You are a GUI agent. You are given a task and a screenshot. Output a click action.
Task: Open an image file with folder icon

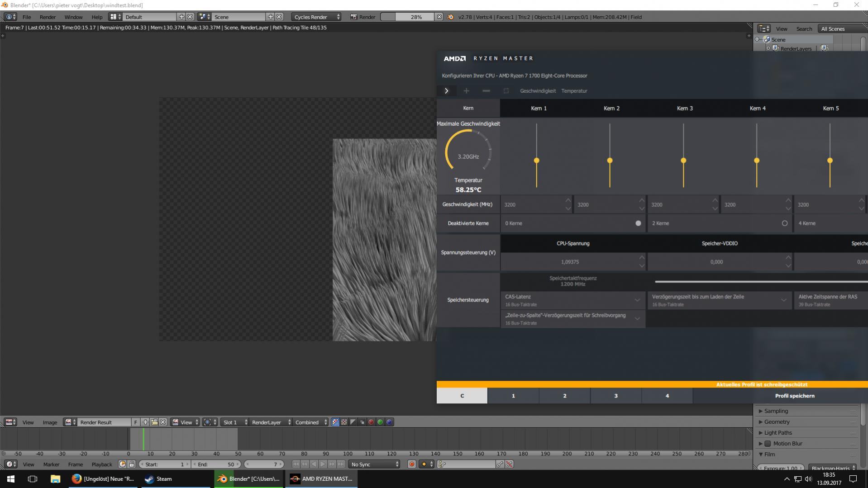(154, 422)
